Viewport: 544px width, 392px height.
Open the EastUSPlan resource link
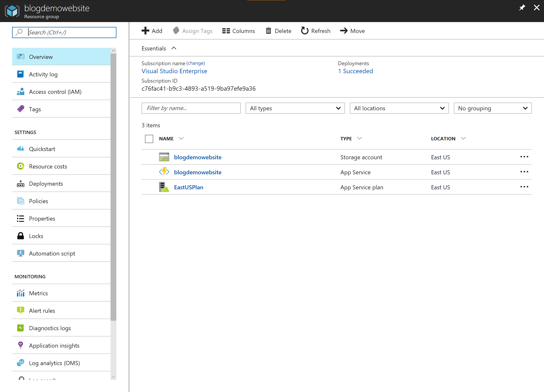click(189, 187)
